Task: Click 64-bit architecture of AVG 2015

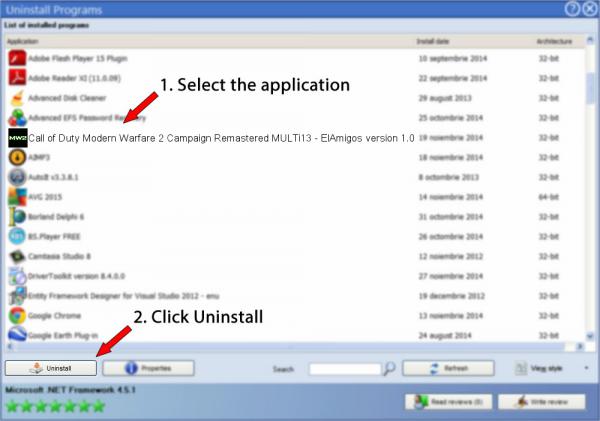Action: (x=549, y=197)
